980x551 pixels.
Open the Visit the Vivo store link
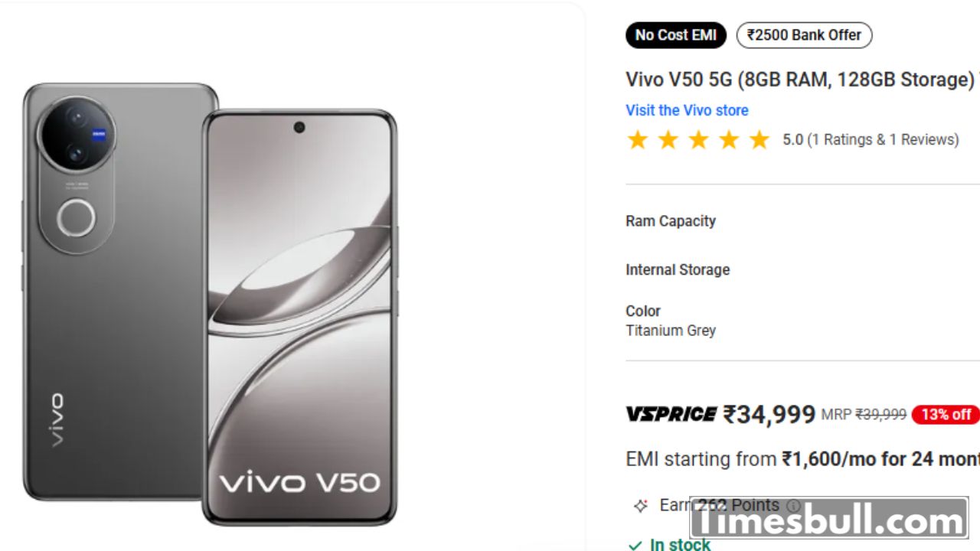click(687, 110)
